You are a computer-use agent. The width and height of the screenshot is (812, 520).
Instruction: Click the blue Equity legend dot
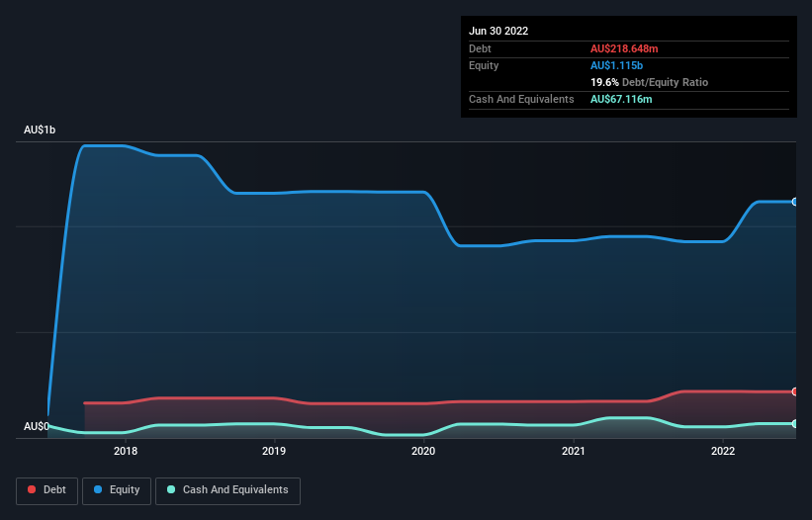(x=98, y=489)
